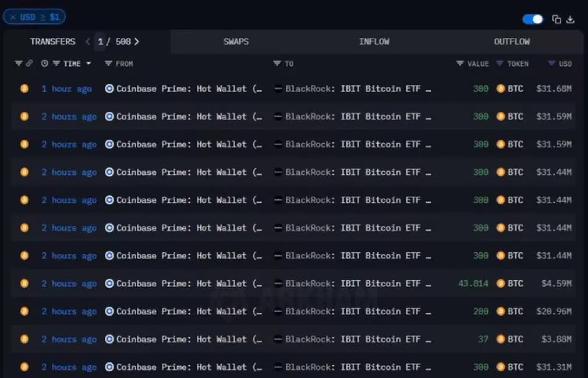The height and width of the screenshot is (378, 588).
Task: Click the USD ≥ $1 filter label
Action: [x=40, y=17]
